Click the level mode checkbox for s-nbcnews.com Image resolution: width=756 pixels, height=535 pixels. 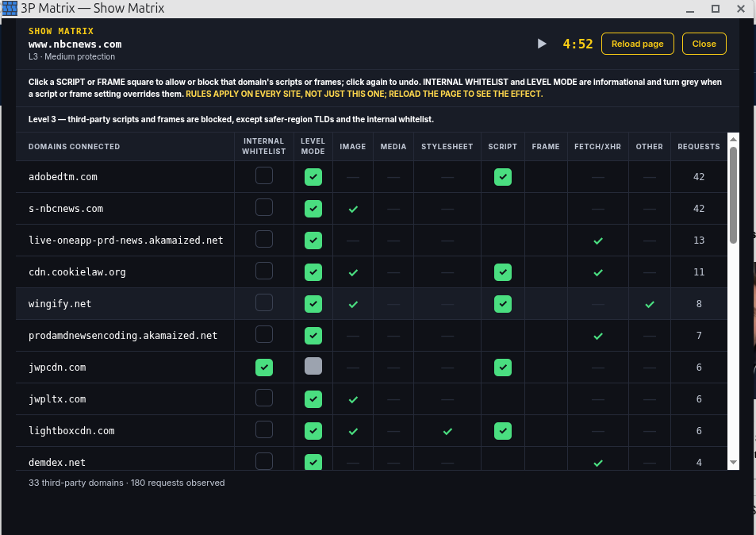point(313,209)
